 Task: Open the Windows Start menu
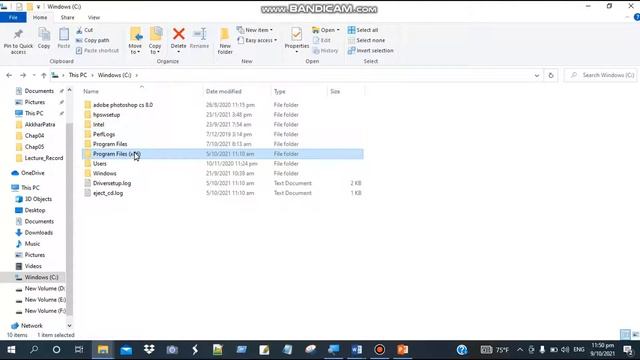(11, 350)
